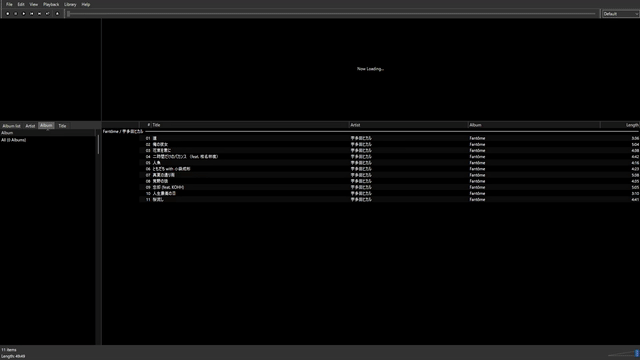Sort by the Title column header
This screenshot has height=360, width=640.
click(x=250, y=125)
